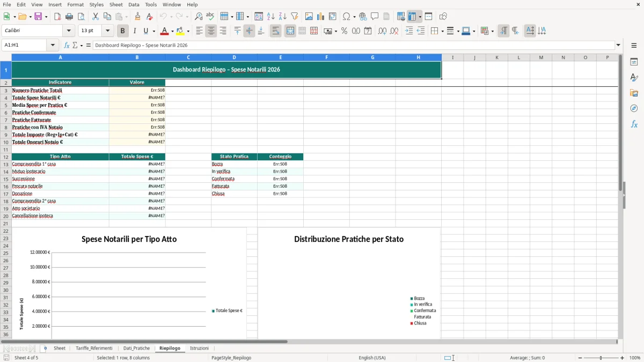This screenshot has width=644, height=362.
Task: Select row header 12
Action: click(6, 157)
